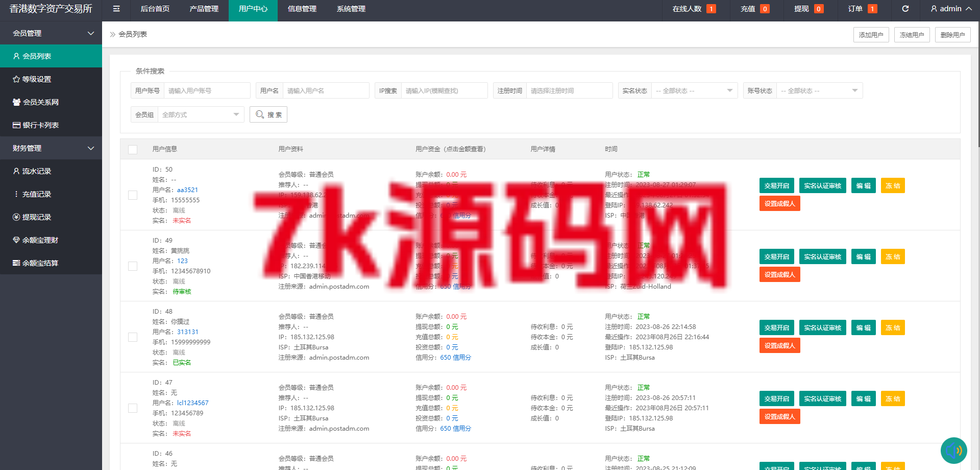Click 冻结 for user lcl1234567
The height and width of the screenshot is (470, 980).
tap(893, 398)
